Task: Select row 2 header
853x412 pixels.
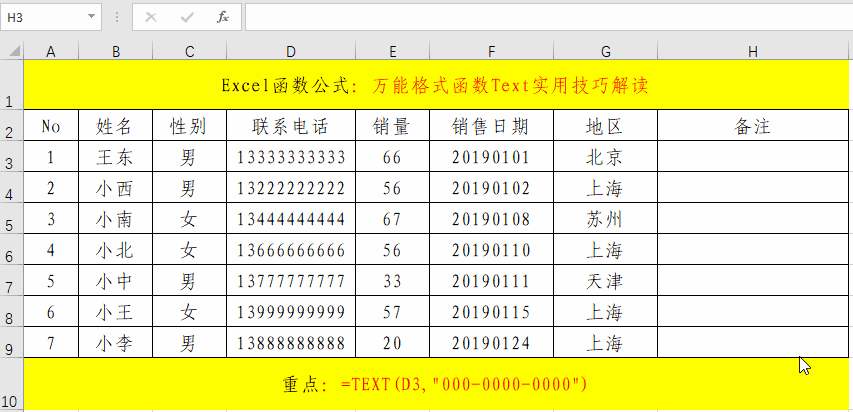Action: coord(11,125)
